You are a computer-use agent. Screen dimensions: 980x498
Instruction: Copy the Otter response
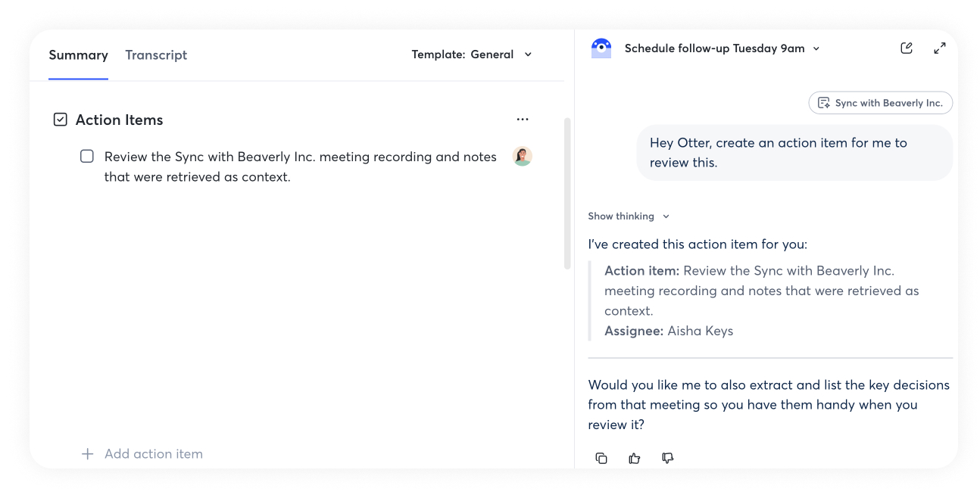[x=601, y=458]
